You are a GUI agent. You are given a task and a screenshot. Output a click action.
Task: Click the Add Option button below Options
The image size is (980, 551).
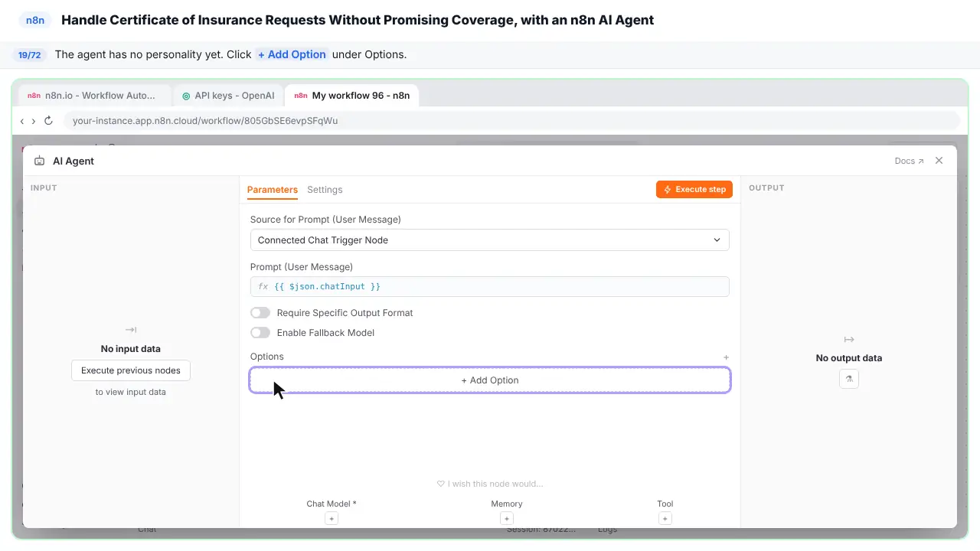tap(490, 380)
